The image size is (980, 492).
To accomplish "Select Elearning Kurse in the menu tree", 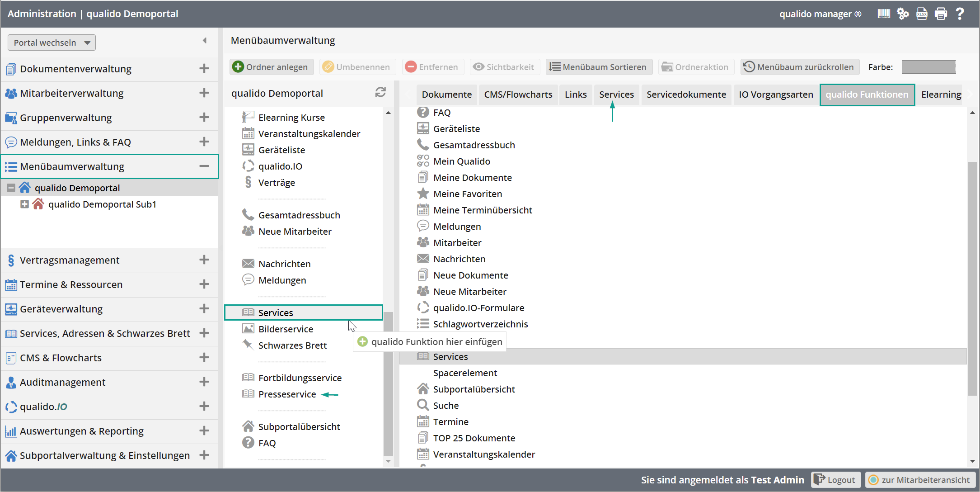I will (291, 118).
